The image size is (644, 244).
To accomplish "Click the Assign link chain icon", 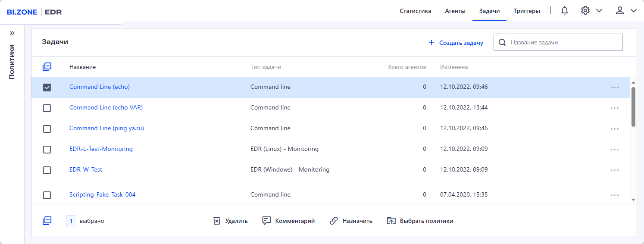I will coord(334,221).
